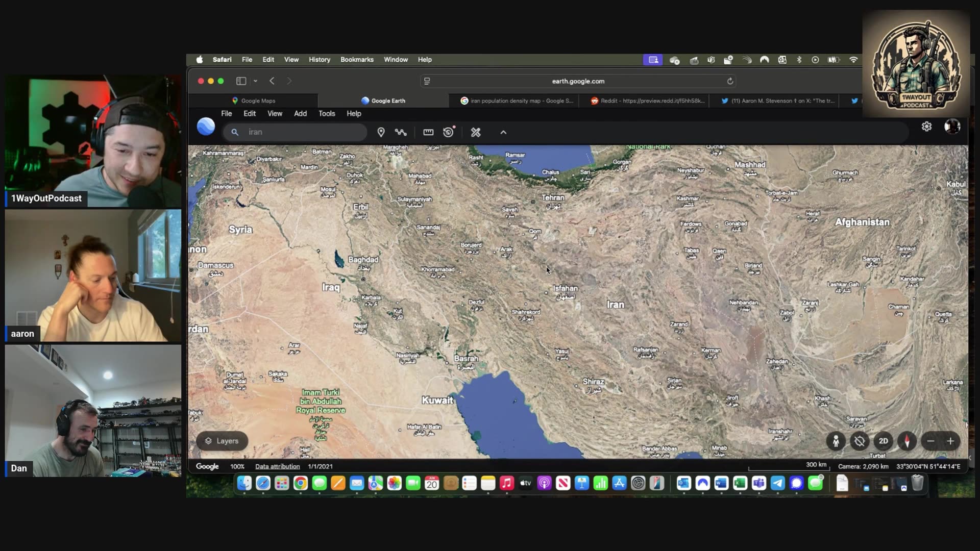Open Google Earth settings gear
This screenshot has height=551, width=980.
927,127
